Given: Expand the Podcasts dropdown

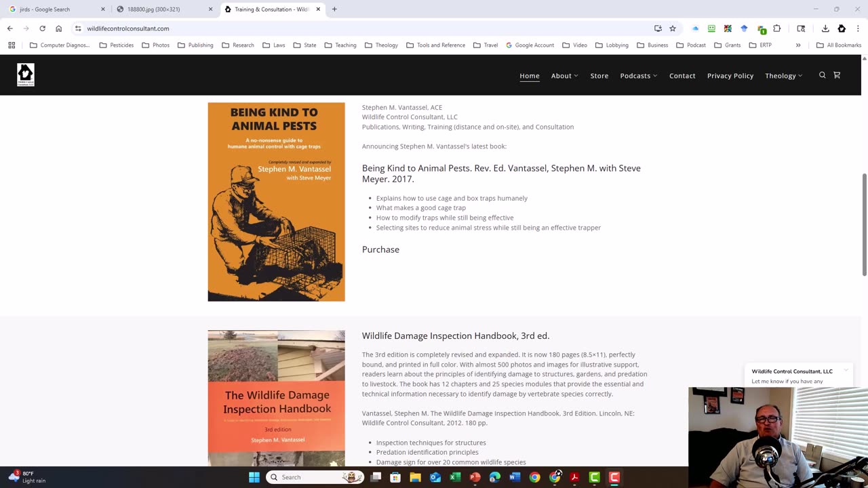Looking at the screenshot, I should tap(638, 76).
